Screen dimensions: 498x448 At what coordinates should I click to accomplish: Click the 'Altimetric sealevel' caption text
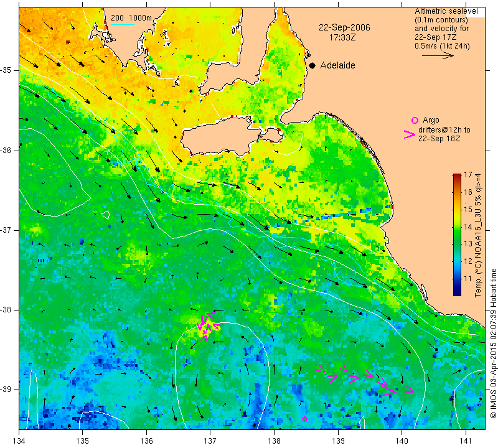tap(446, 11)
